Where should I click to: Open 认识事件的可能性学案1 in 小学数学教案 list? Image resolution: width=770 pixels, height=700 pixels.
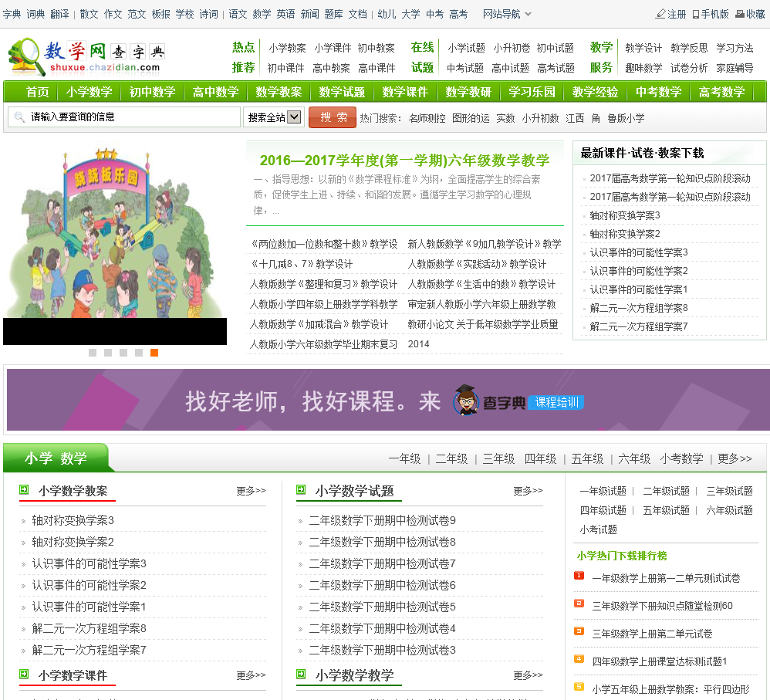click(89, 607)
